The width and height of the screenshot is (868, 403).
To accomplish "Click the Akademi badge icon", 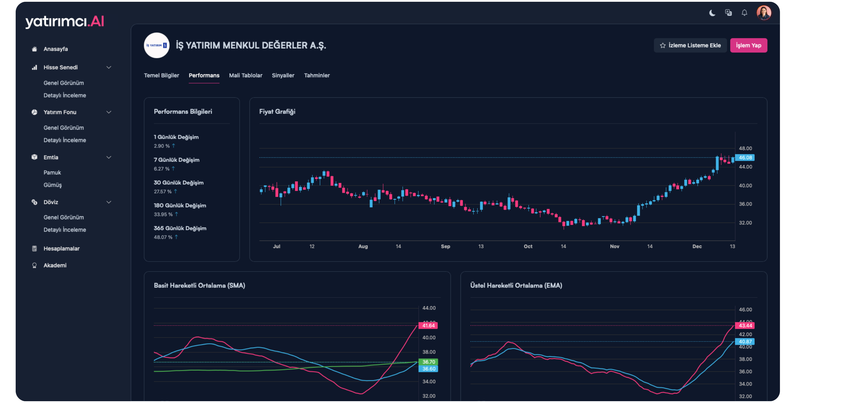I will click(34, 265).
